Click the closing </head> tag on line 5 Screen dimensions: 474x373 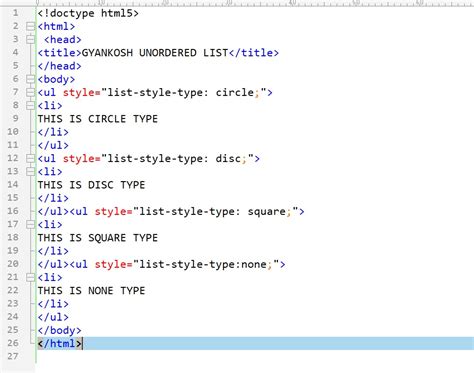coord(60,66)
